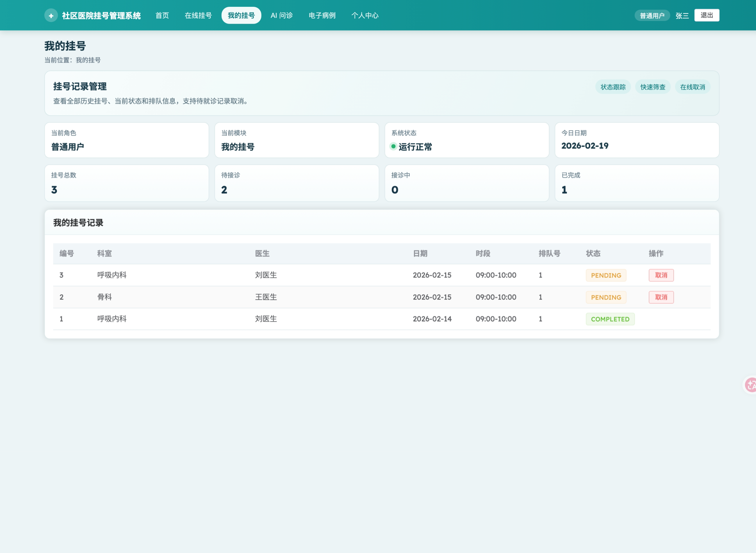Image resolution: width=756 pixels, height=553 pixels.
Task: Click the green system status dot
Action: coord(393,146)
